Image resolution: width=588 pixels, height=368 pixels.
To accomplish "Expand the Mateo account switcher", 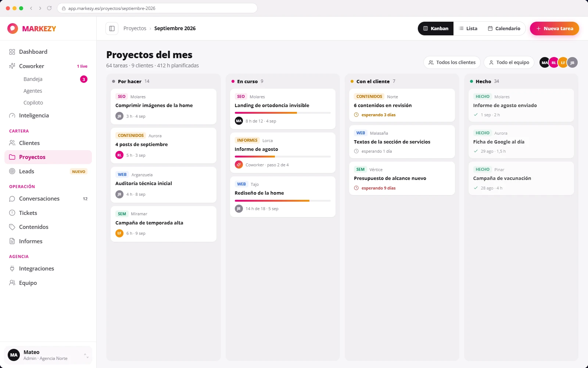I will coord(48,355).
